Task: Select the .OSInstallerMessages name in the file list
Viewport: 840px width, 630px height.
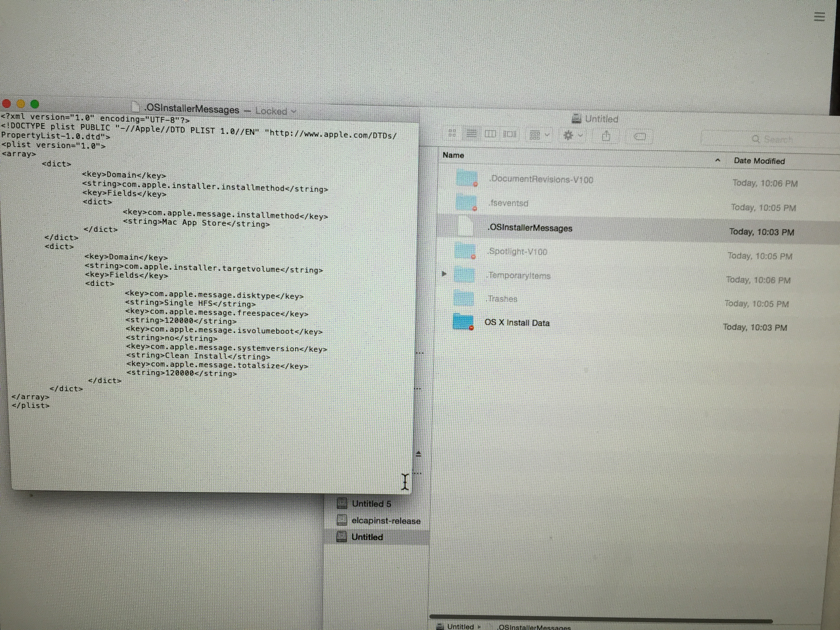Action: pyautogui.click(x=530, y=228)
